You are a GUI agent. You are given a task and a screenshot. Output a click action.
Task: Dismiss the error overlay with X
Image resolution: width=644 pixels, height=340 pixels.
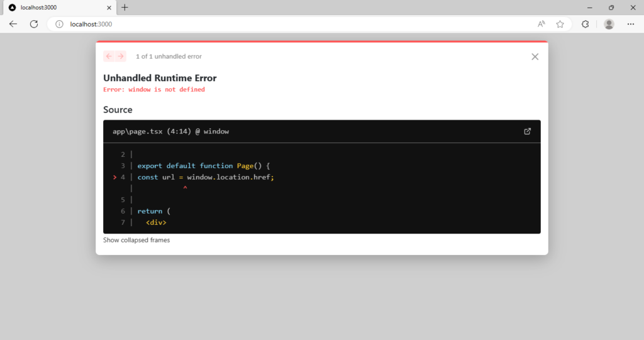tap(535, 57)
